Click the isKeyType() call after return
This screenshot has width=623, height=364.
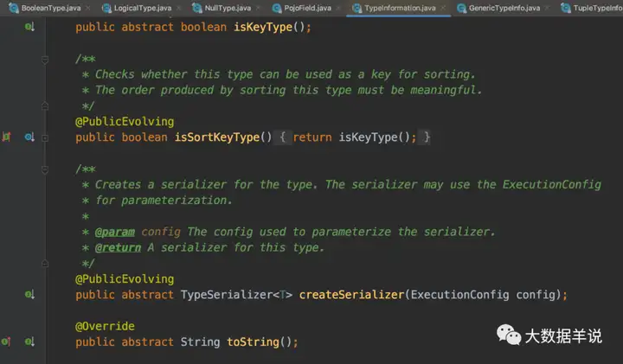point(374,137)
